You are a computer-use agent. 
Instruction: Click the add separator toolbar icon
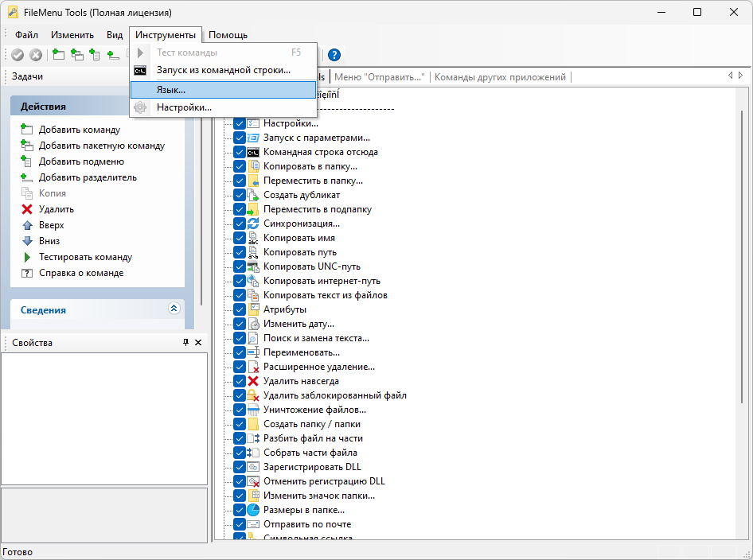coord(113,55)
